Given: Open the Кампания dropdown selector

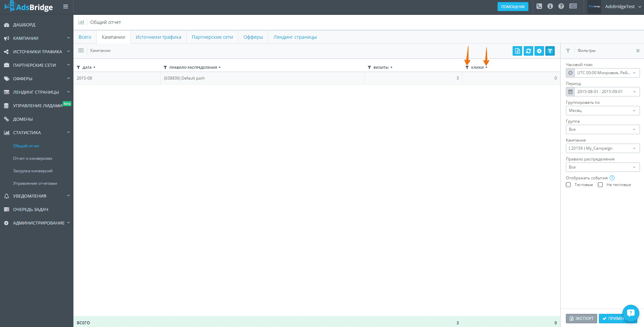Looking at the screenshot, I should [x=603, y=148].
